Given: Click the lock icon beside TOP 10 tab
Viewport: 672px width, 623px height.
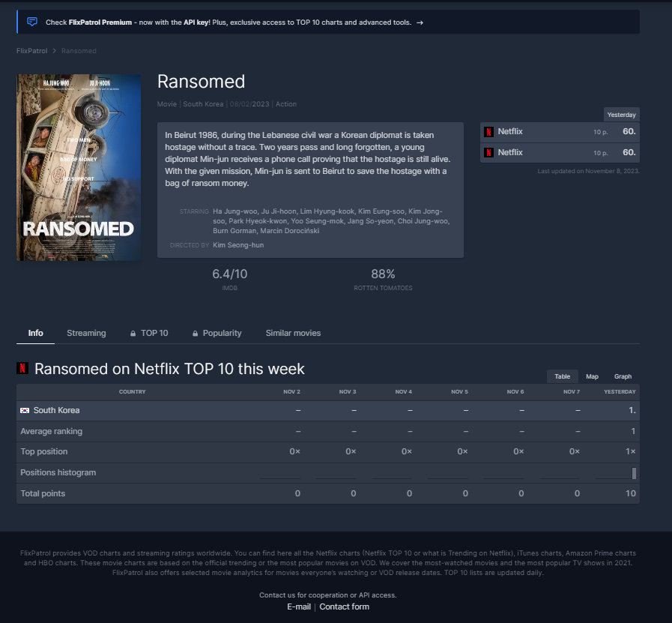Looking at the screenshot, I should coord(133,333).
